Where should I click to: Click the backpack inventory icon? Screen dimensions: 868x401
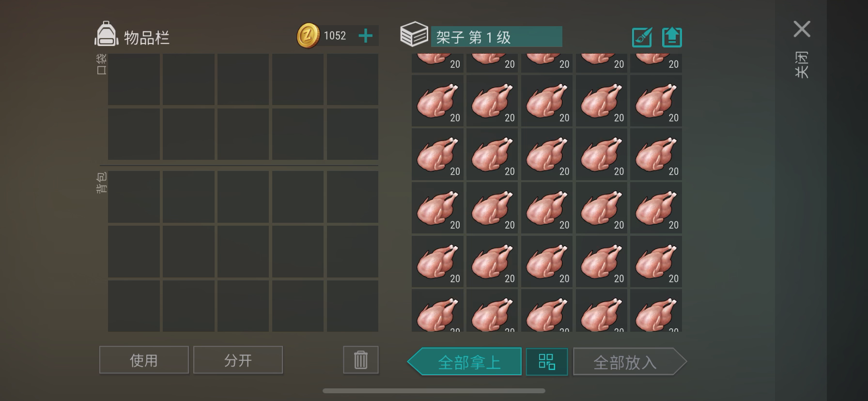[106, 34]
